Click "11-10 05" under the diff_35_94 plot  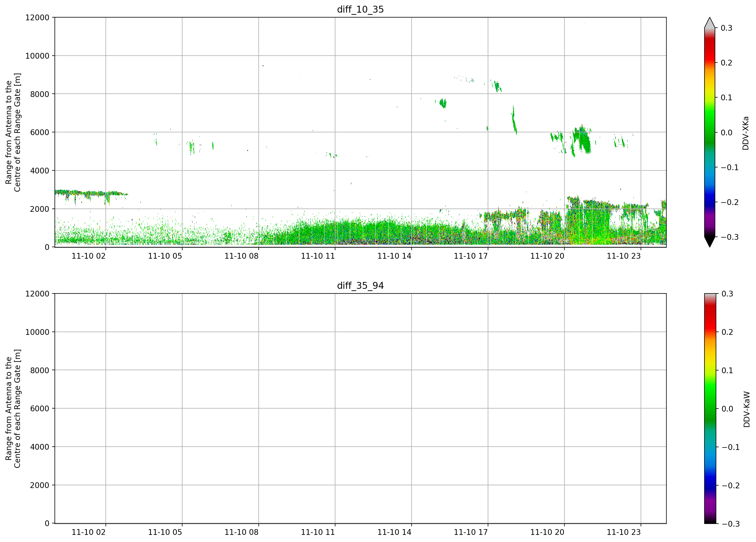click(165, 532)
